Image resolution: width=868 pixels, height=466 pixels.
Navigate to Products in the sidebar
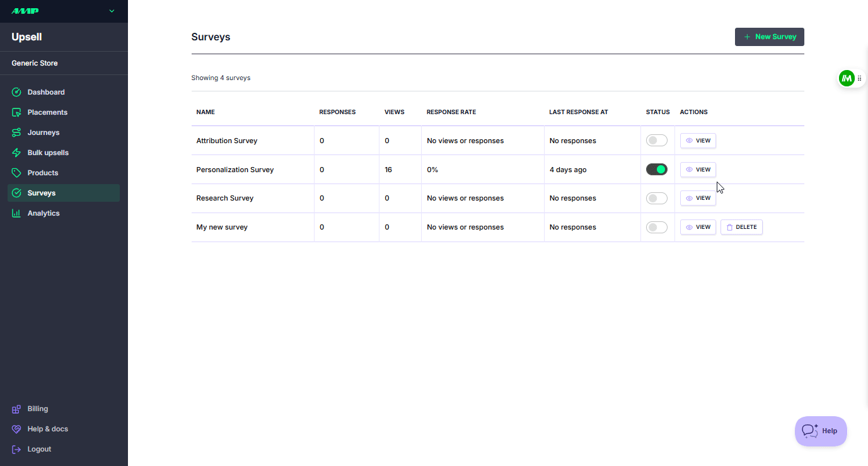point(64,173)
